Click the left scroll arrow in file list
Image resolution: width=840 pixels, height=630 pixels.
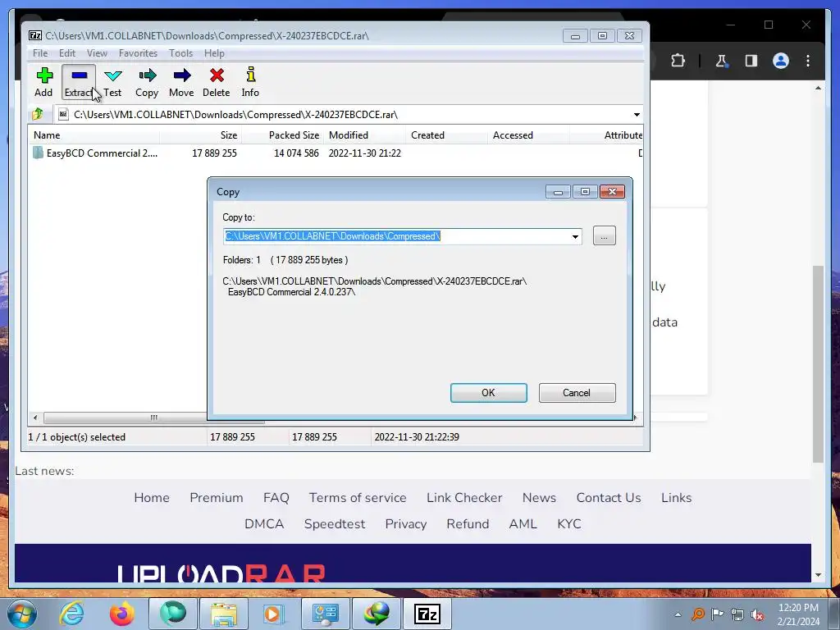point(35,418)
